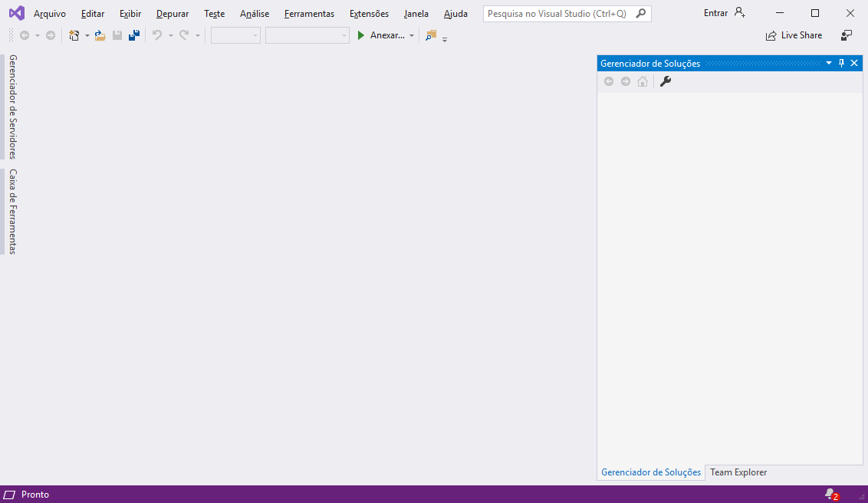Screen dimensions: 868x503
Task: Click the Open File folder icon
Action: point(100,35)
